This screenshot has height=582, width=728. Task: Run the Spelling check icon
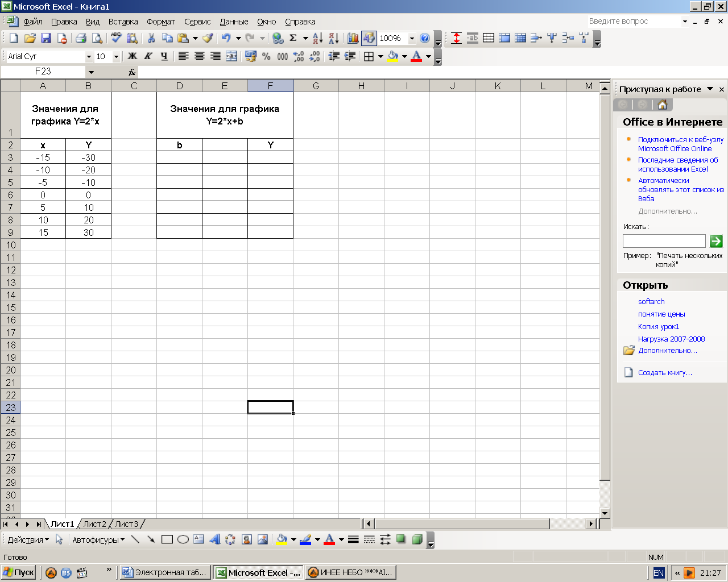click(x=117, y=38)
